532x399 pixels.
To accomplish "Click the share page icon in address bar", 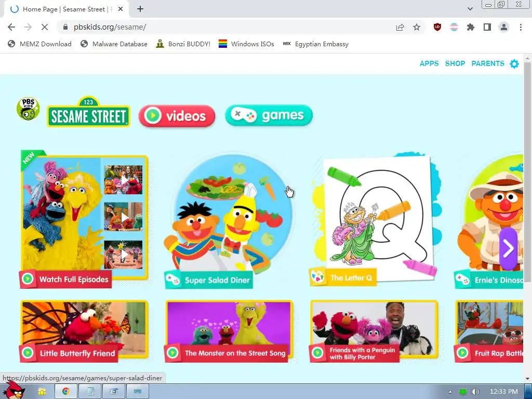I will click(x=400, y=27).
